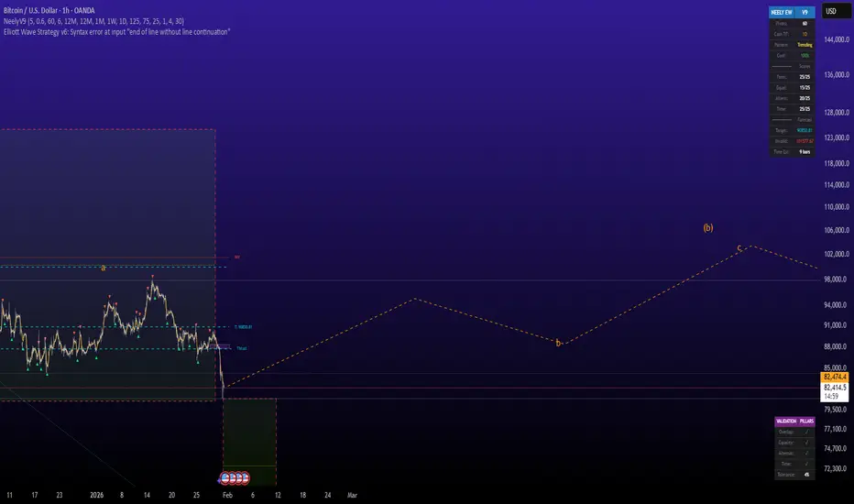Select the Overlap checkmark in Validation table
This screenshot has height=504, width=854.
click(x=805, y=431)
